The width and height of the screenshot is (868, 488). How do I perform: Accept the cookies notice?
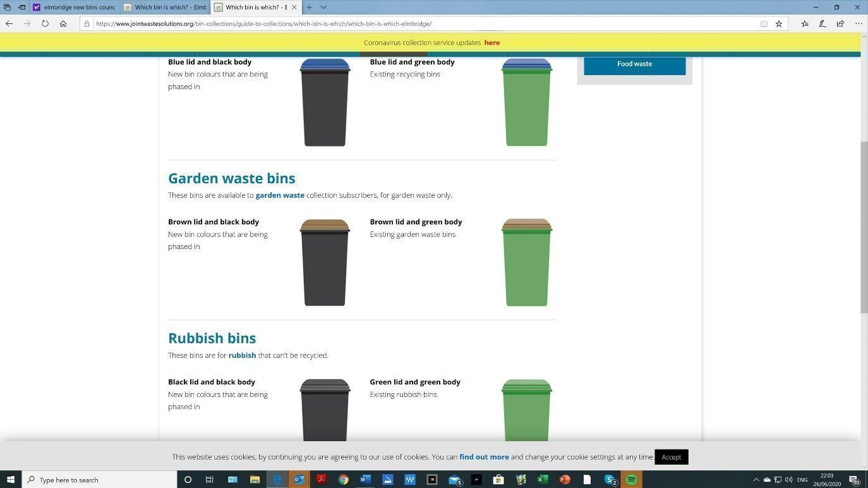(671, 456)
